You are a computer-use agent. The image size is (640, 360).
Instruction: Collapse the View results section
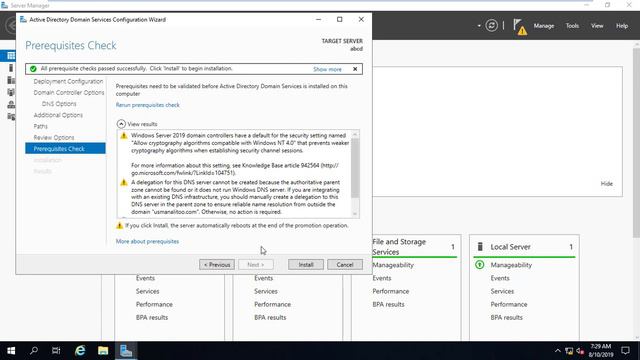tap(121, 124)
